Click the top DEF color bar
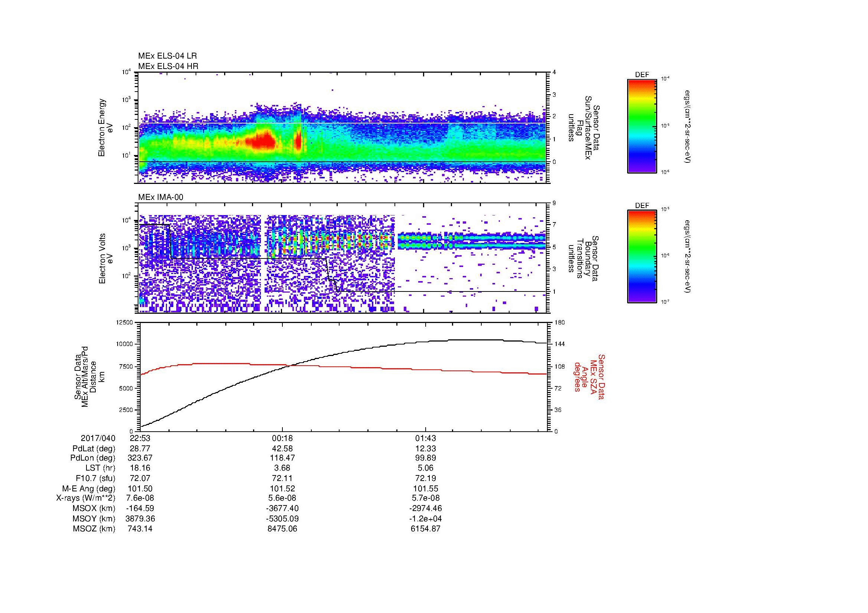Image resolution: width=868 pixels, height=613 pixels. click(x=642, y=126)
